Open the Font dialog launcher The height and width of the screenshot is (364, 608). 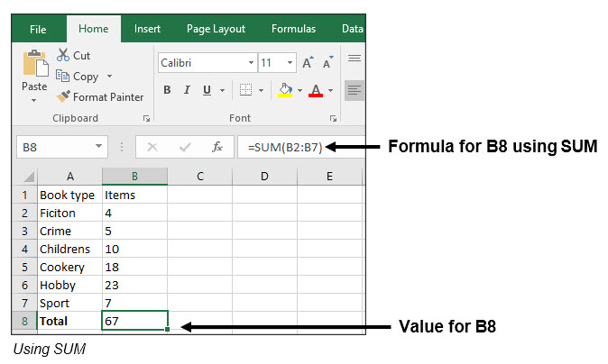[333, 119]
